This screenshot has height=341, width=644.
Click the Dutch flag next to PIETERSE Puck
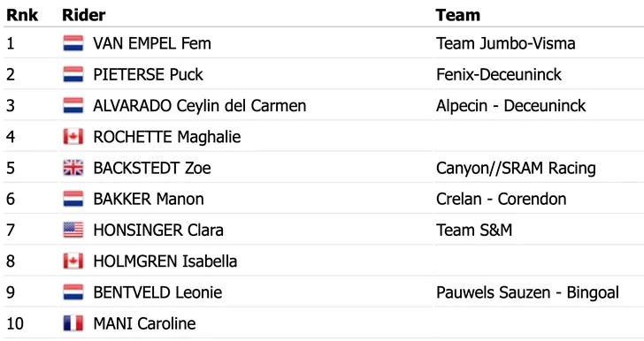coord(73,74)
